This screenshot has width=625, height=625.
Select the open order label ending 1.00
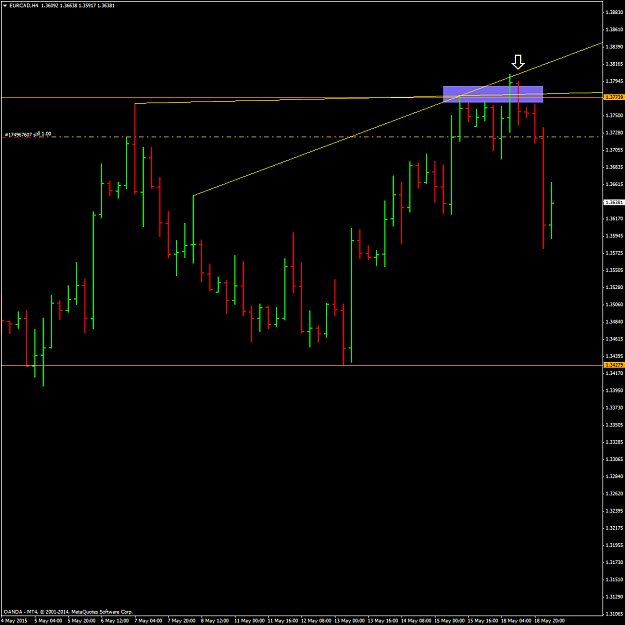28,134
